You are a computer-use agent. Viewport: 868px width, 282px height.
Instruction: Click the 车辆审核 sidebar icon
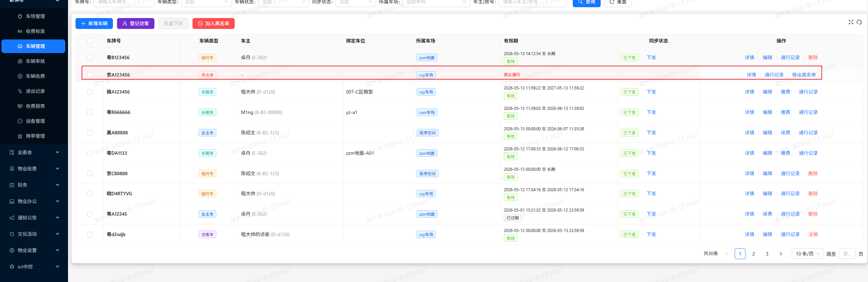[x=20, y=61]
